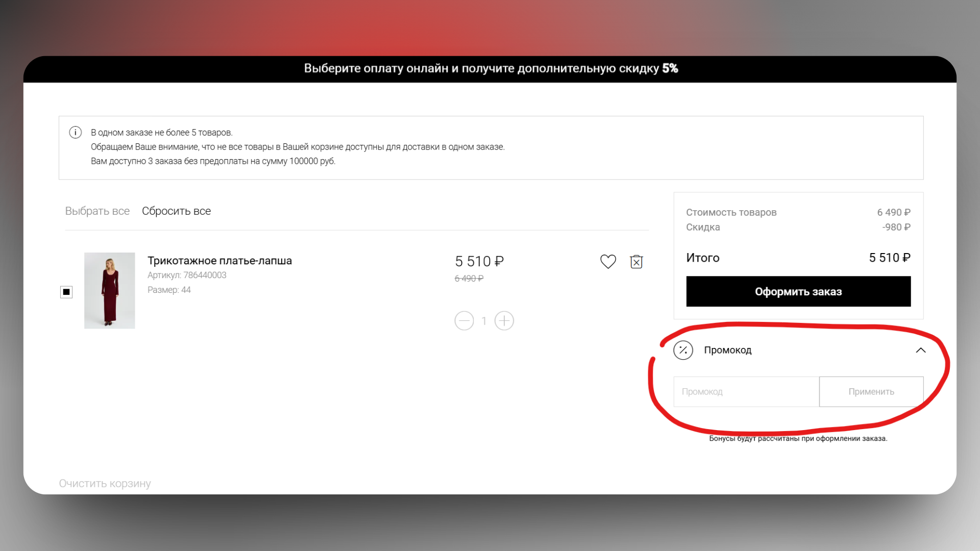
Task: Toggle the checkbox next to the dress item
Action: (x=66, y=292)
